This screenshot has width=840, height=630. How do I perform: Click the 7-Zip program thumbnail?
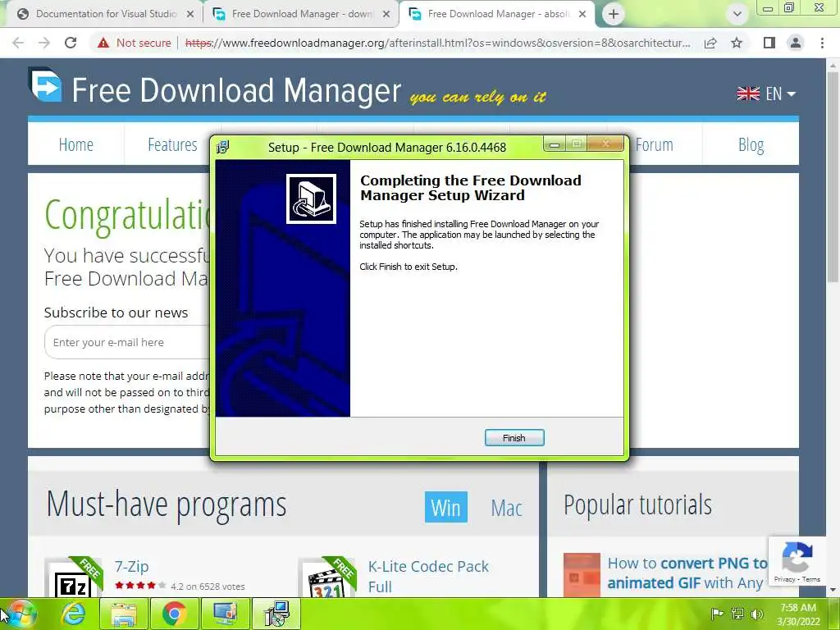pyautogui.click(x=73, y=577)
